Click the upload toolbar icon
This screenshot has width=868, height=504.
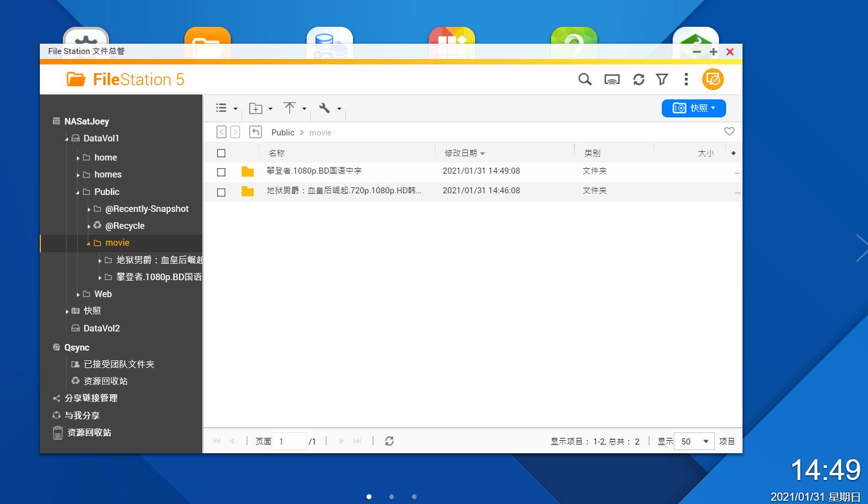(289, 108)
